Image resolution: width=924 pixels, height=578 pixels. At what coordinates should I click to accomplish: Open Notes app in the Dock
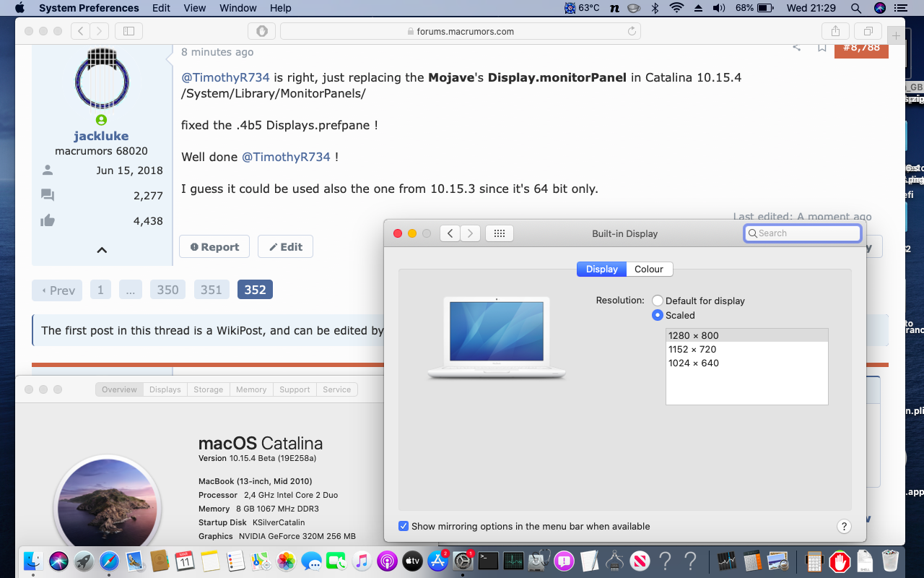coord(210,561)
